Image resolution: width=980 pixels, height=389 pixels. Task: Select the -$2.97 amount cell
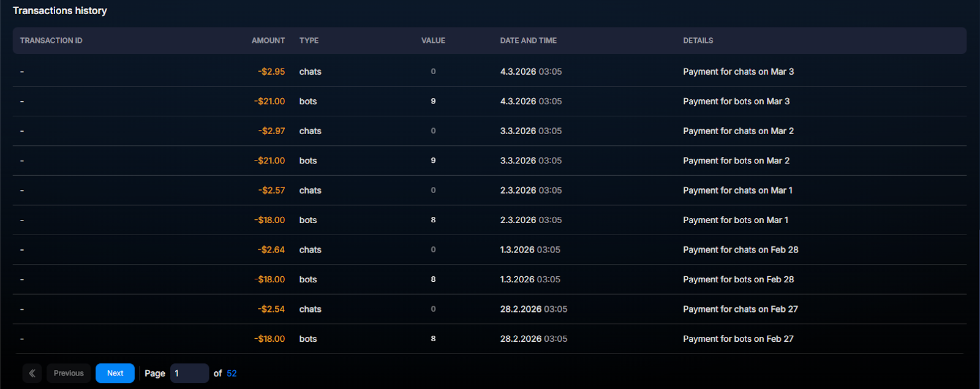click(x=271, y=131)
